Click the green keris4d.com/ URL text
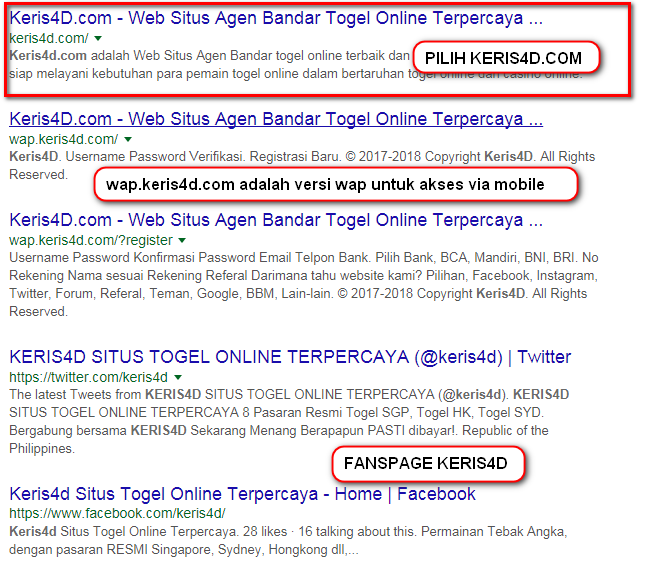Screen dimensions: 661x571 click(49, 38)
